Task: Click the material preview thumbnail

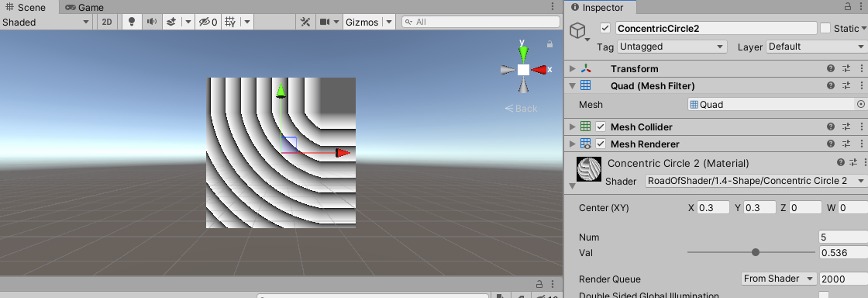Action: pyautogui.click(x=588, y=169)
